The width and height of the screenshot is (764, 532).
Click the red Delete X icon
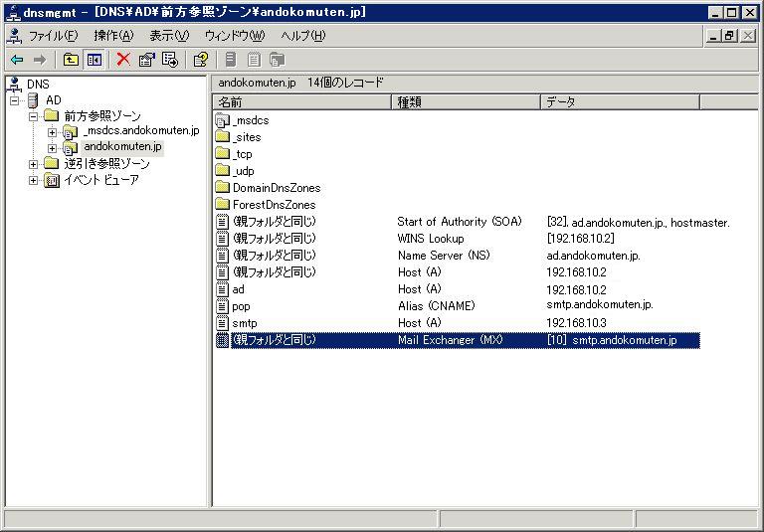(123, 60)
